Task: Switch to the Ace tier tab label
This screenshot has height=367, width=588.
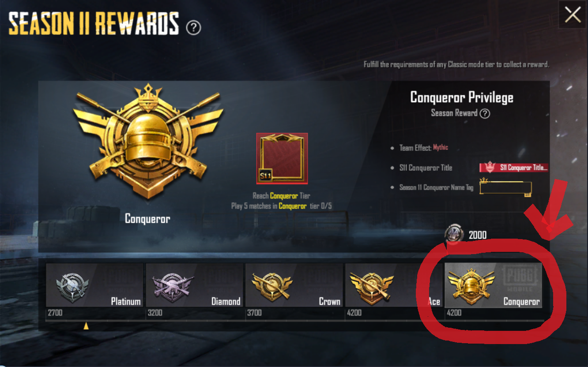Action: pos(434,301)
